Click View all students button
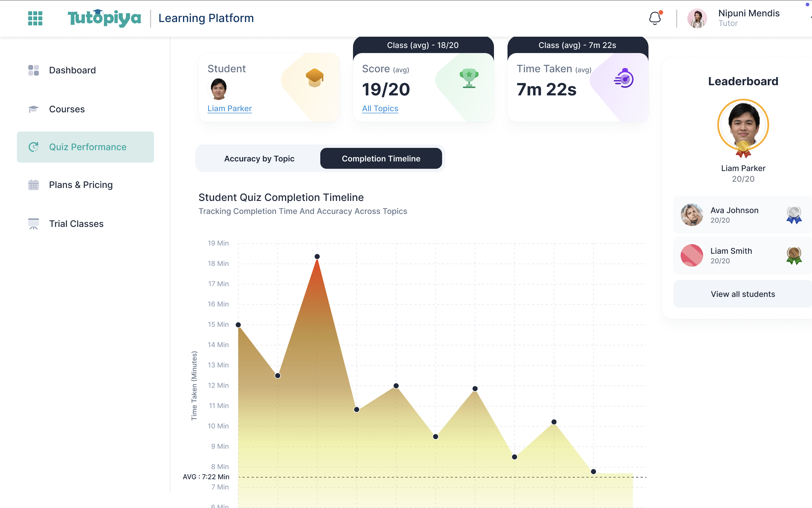Viewport: 812px width, 508px height. 743,294
